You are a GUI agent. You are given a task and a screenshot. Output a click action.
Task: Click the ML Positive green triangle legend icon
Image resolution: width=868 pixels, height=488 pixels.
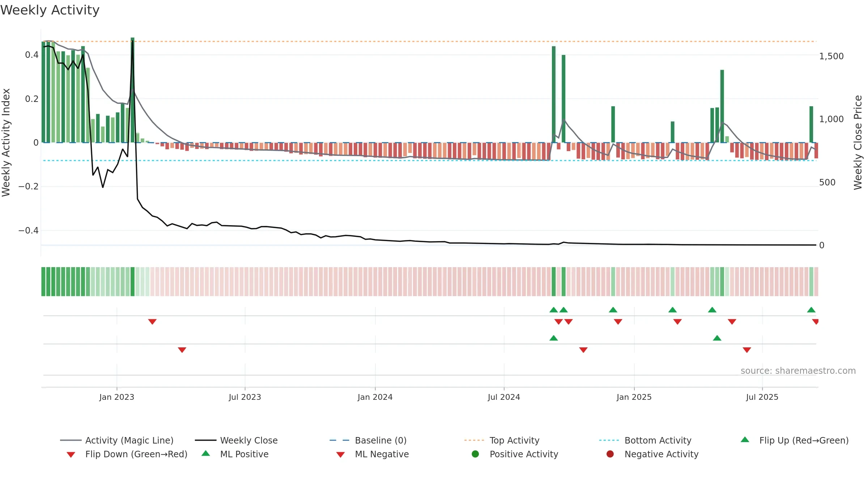click(206, 453)
